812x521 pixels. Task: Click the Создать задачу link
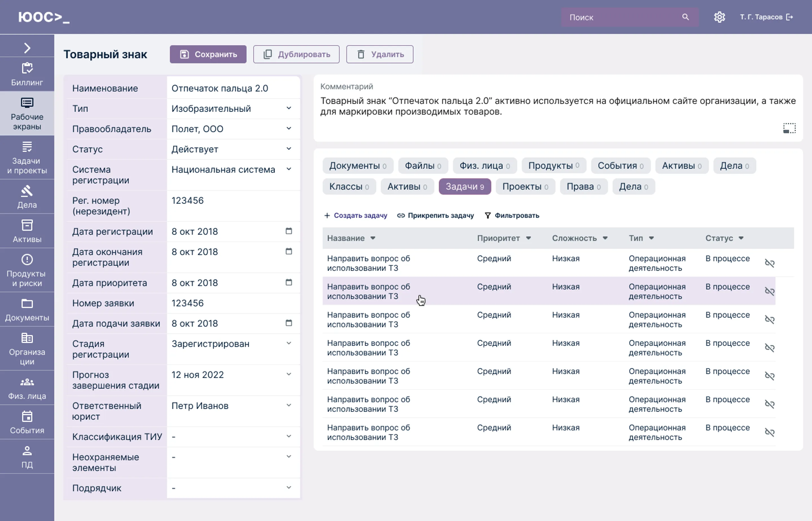click(x=356, y=215)
